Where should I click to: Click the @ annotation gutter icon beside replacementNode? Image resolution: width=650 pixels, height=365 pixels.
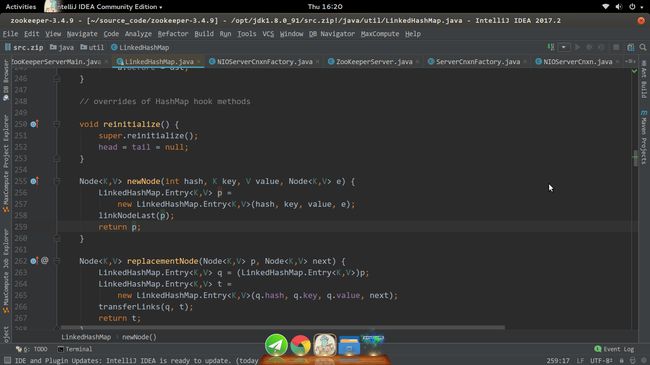click(45, 260)
